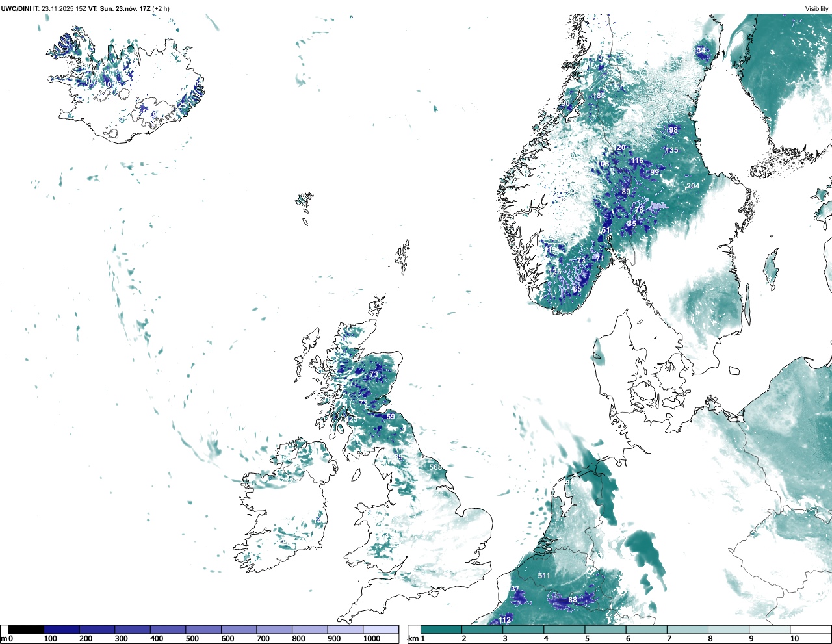Click the 'm' unit label of the legend
Image resolution: width=832 pixels, height=644 pixels.
point(4,639)
